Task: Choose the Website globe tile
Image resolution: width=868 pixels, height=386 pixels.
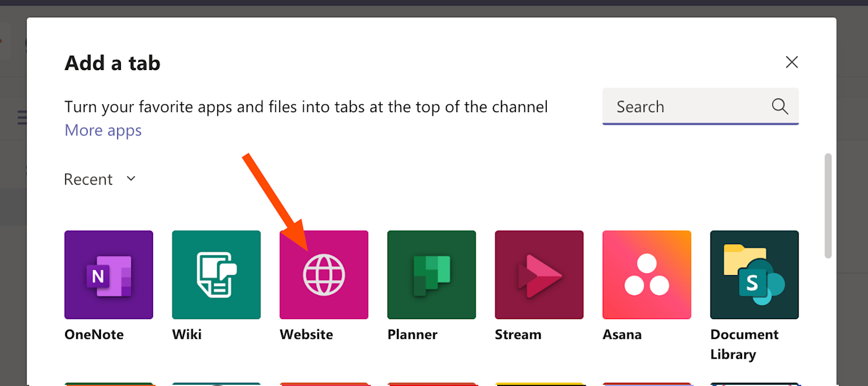Action: coord(324,274)
